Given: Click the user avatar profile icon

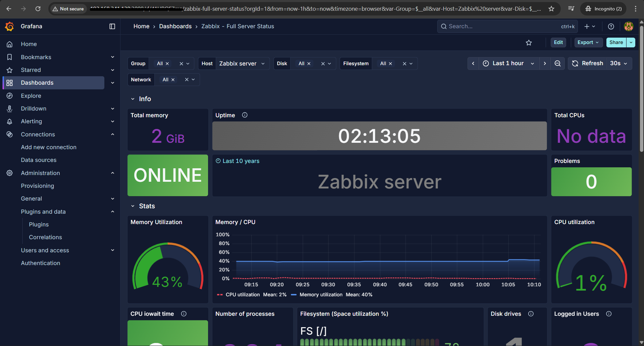Looking at the screenshot, I should (628, 26).
